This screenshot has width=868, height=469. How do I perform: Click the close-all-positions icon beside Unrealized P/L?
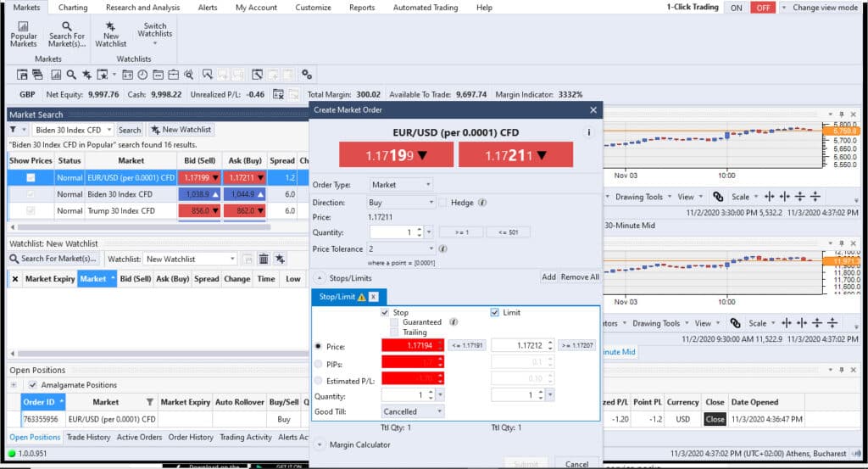(x=278, y=95)
